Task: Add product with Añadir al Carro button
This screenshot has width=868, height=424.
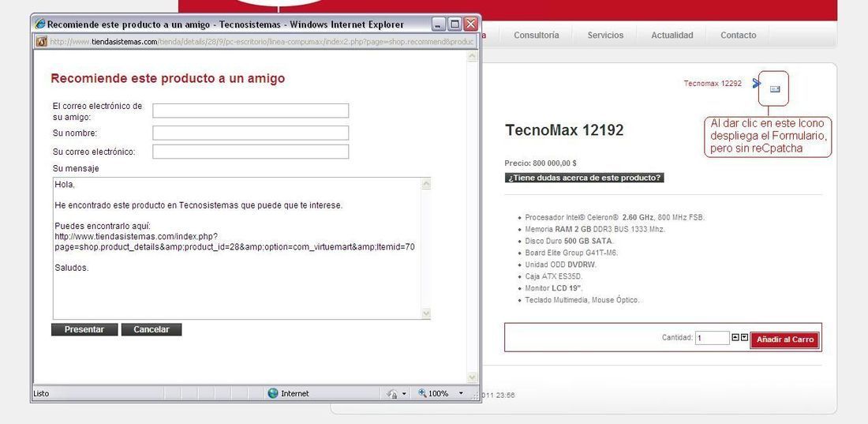Action: pos(785,340)
